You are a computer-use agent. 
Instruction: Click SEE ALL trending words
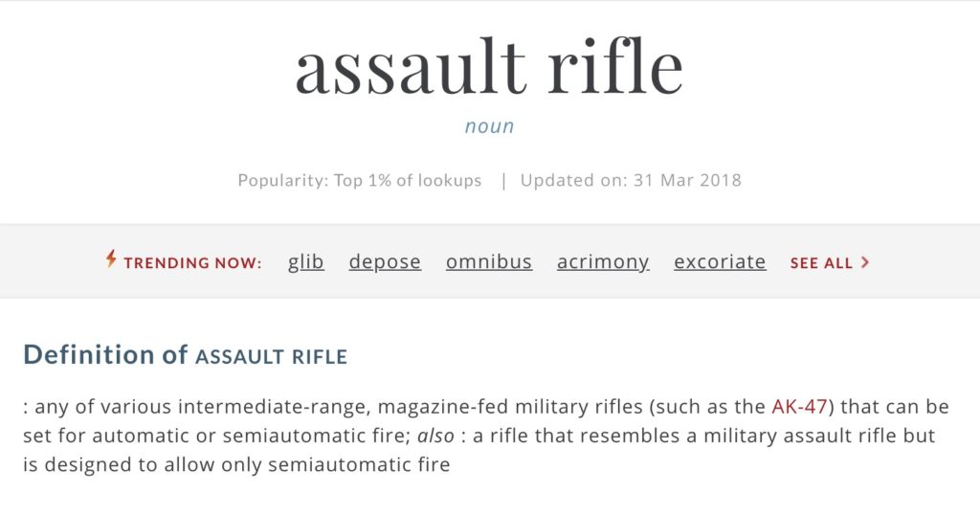pyautogui.click(x=821, y=262)
